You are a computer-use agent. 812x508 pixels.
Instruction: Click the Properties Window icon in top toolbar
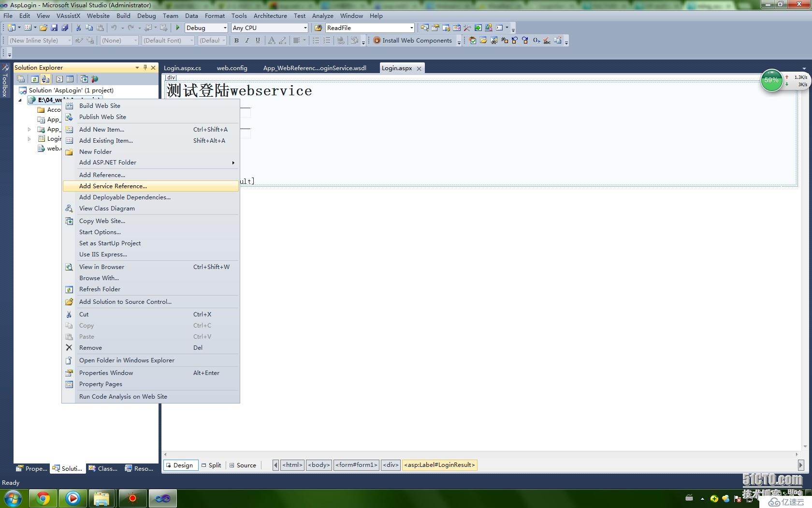(x=435, y=28)
